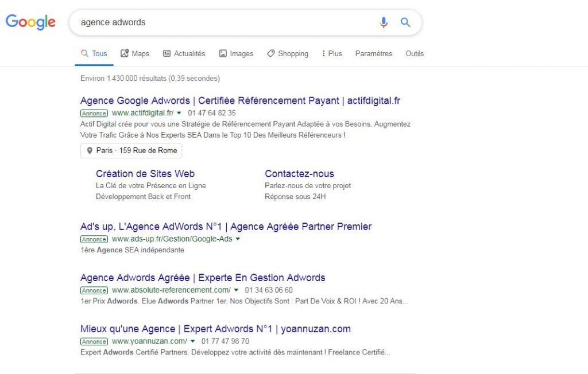This screenshot has height=374, width=588.
Task: Open the Paramètres menu
Action: 374,53
